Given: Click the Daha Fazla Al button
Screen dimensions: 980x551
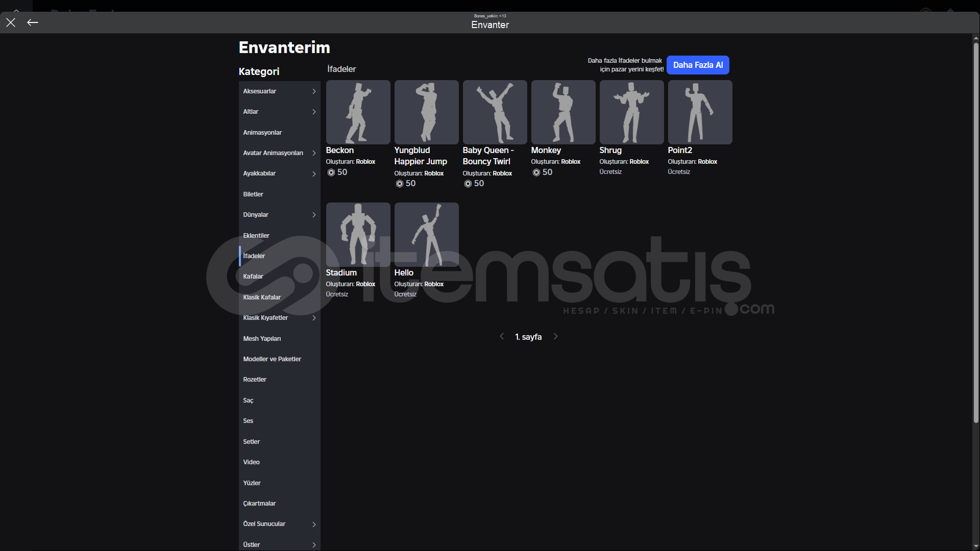Looking at the screenshot, I should click(698, 65).
